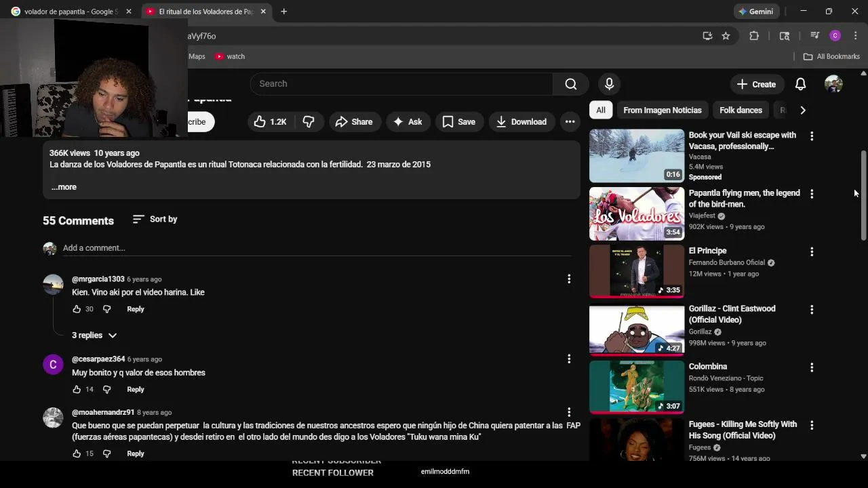Open El Principe video thumbnail
This screenshot has width=868, height=488.
[x=637, y=272]
